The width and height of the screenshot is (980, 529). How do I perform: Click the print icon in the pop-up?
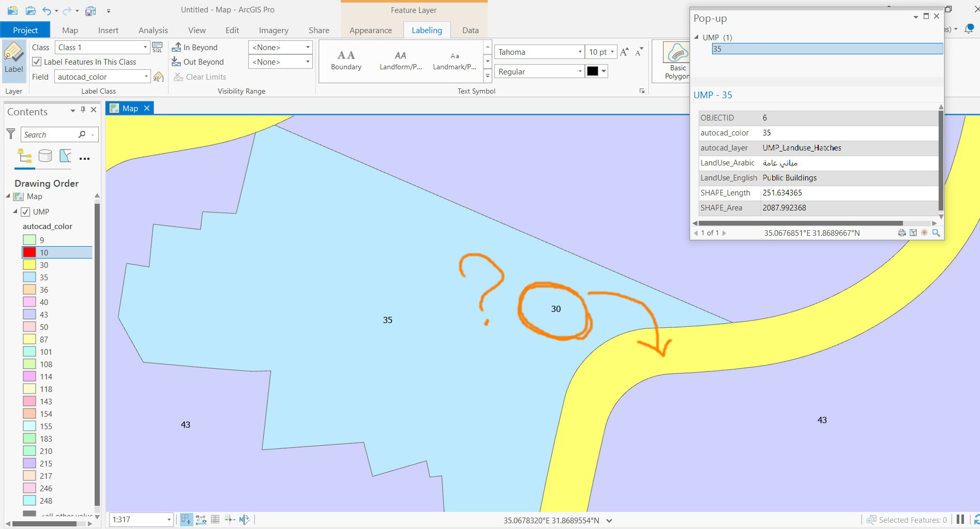pos(901,233)
